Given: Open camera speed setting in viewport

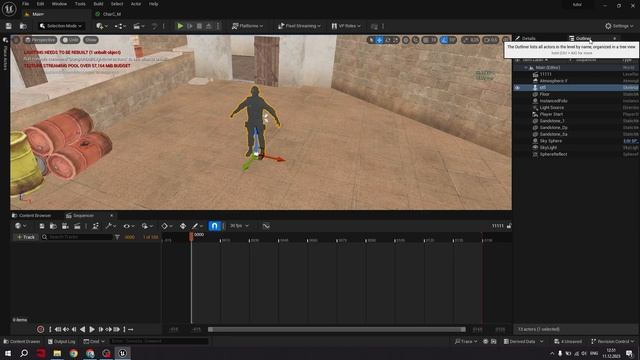Looking at the screenshot, I should tap(491, 40).
